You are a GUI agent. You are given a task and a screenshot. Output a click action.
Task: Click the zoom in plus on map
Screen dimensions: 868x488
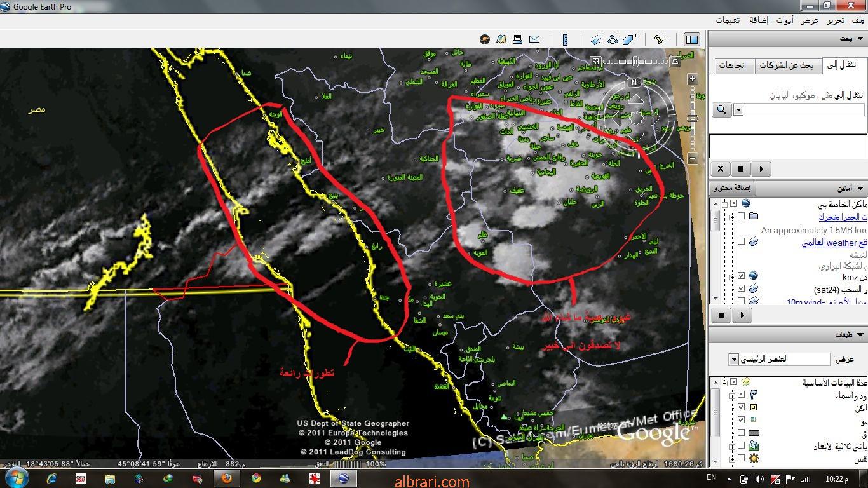pos(693,79)
